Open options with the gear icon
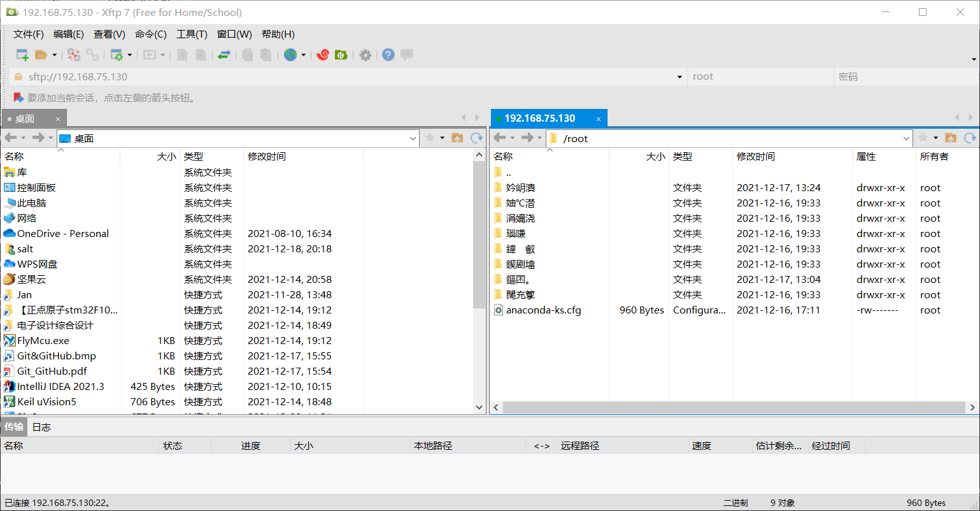This screenshot has width=980, height=511. [366, 55]
